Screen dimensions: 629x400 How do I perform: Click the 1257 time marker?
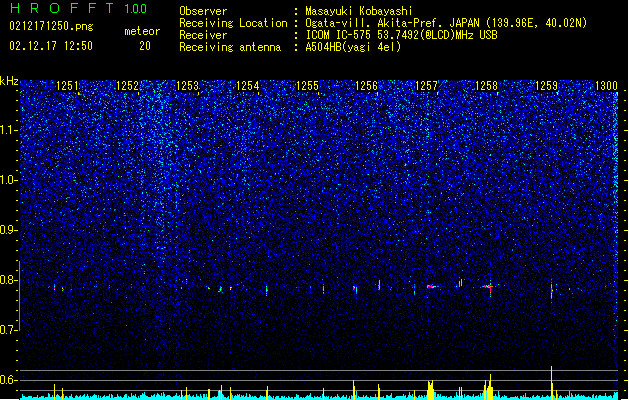[426, 86]
